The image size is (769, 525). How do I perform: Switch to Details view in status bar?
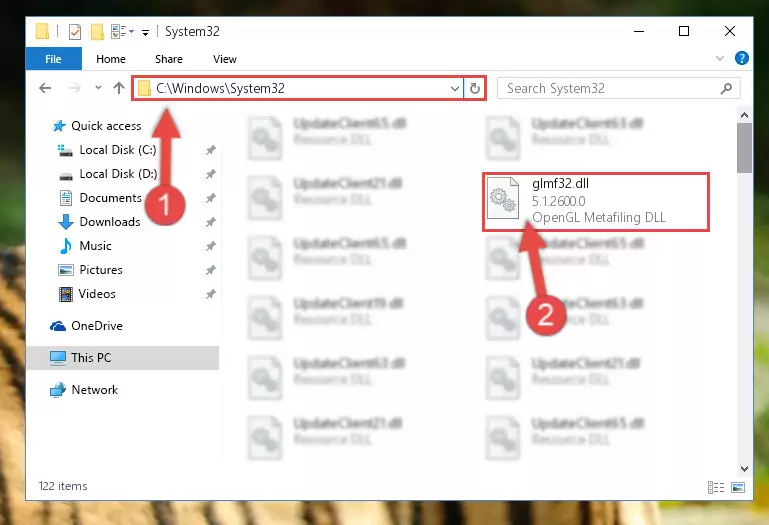point(716,487)
